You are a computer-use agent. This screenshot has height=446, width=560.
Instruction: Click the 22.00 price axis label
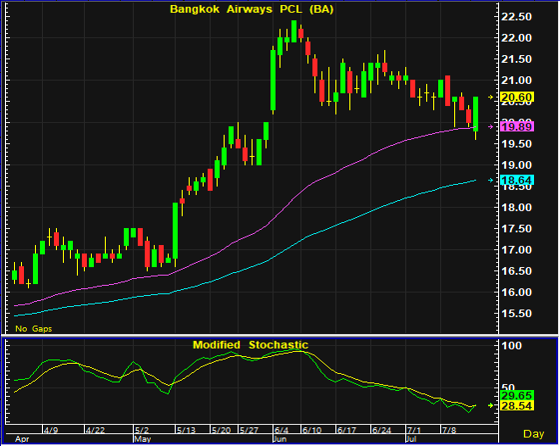(516, 38)
